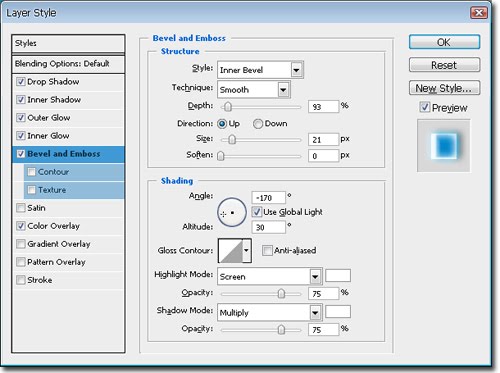Image resolution: width=500 pixels, height=373 pixels.
Task: Select the Down direction radio button
Action: pyautogui.click(x=258, y=124)
